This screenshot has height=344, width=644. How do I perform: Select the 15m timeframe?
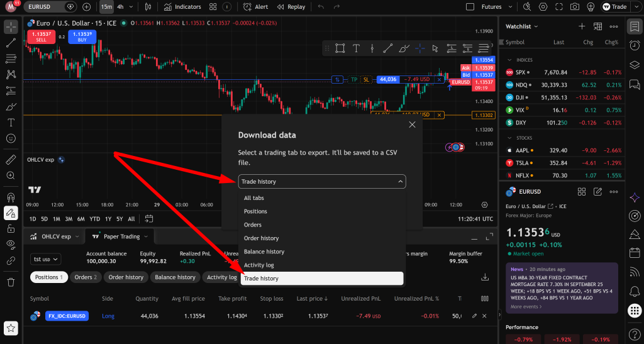click(x=106, y=7)
